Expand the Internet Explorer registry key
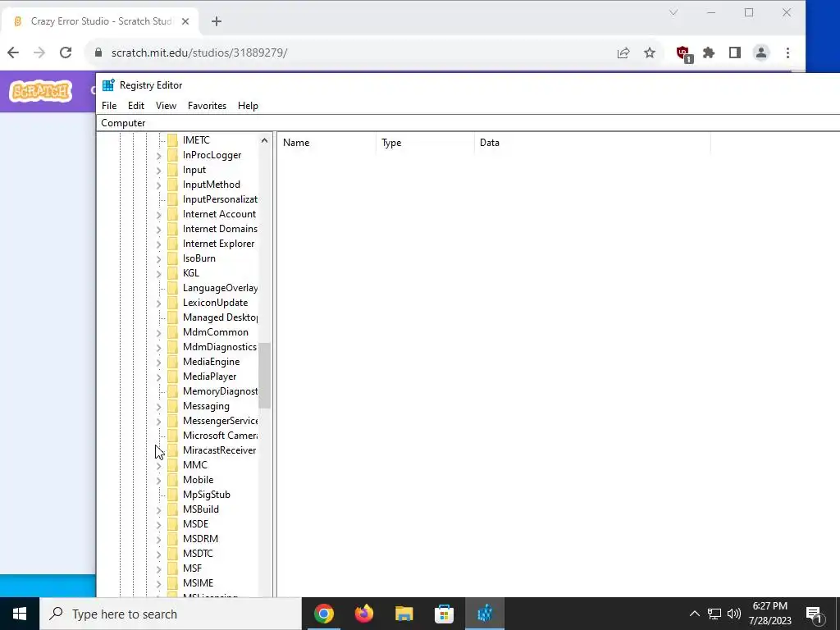Screen dimensions: 840x630 coord(158,244)
